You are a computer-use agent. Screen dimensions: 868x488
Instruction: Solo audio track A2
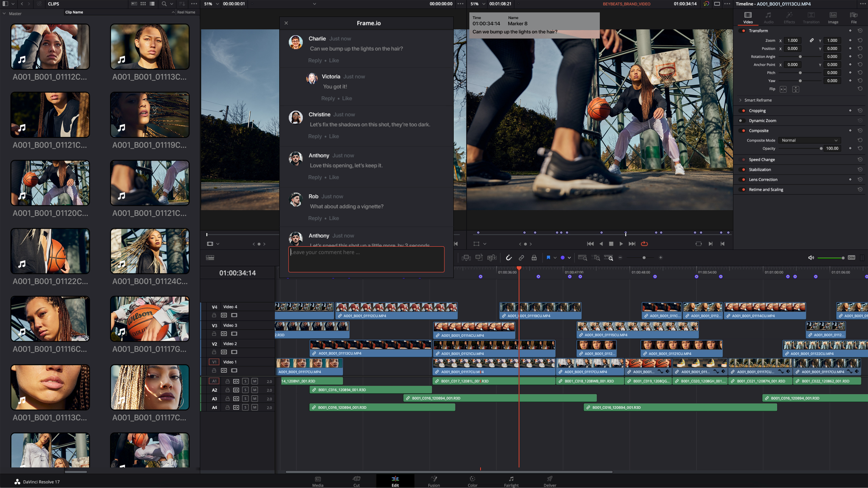click(245, 390)
